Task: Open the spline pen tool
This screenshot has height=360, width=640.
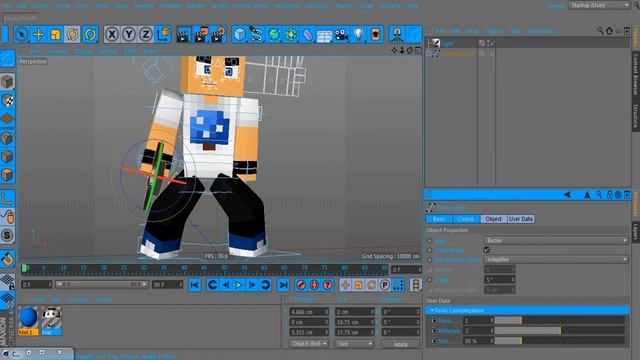Action: click(257, 34)
